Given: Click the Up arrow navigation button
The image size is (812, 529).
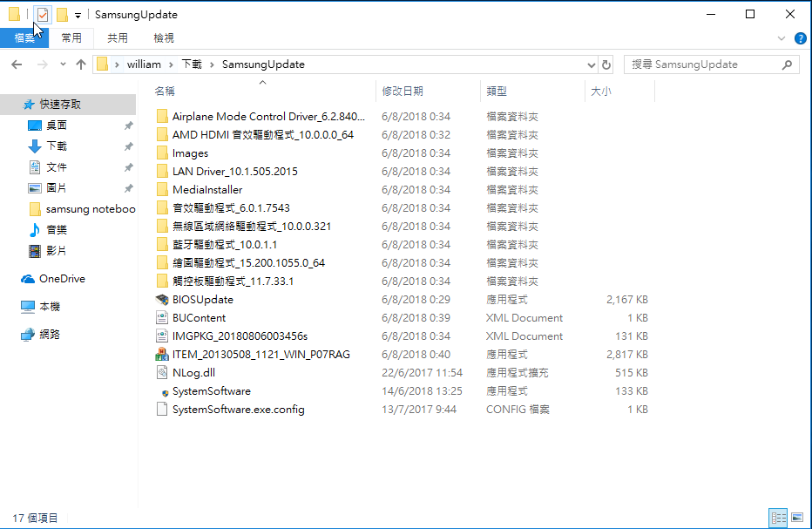Looking at the screenshot, I should click(81, 64).
